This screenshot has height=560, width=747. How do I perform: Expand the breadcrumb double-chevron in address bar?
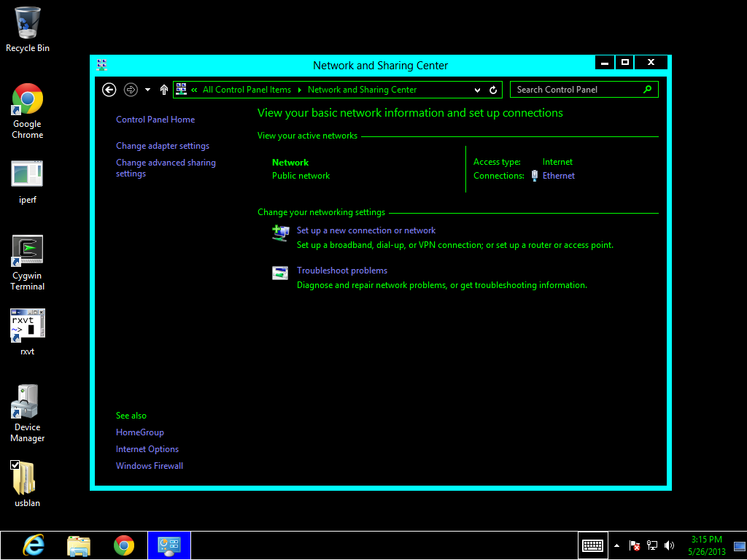tap(194, 90)
